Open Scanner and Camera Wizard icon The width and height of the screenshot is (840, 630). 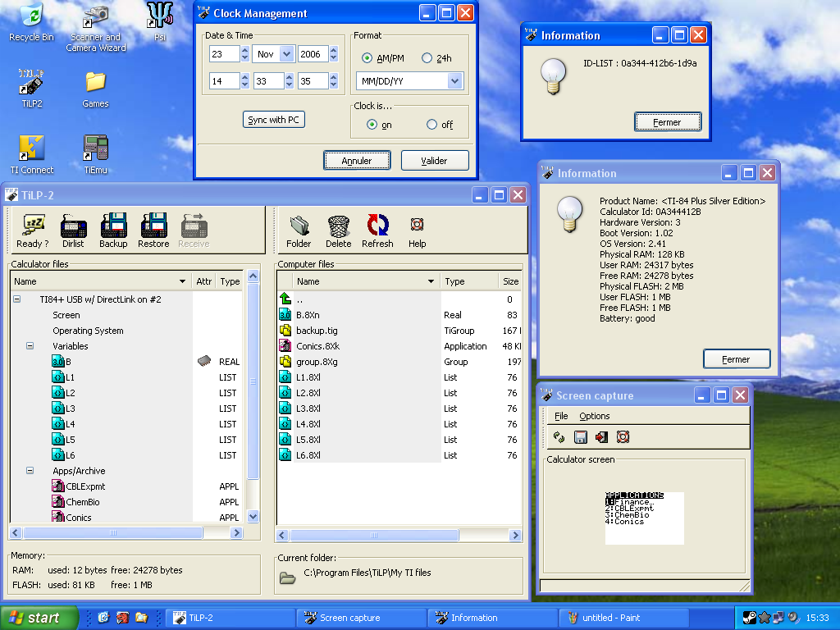coord(96,27)
